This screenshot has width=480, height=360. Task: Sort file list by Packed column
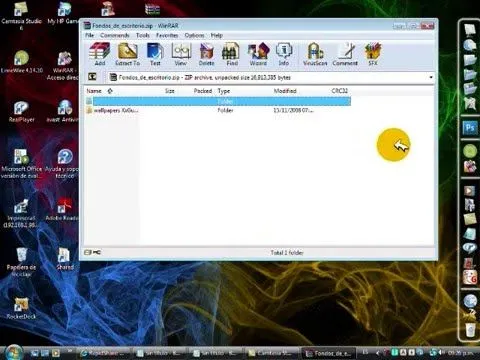click(x=203, y=91)
